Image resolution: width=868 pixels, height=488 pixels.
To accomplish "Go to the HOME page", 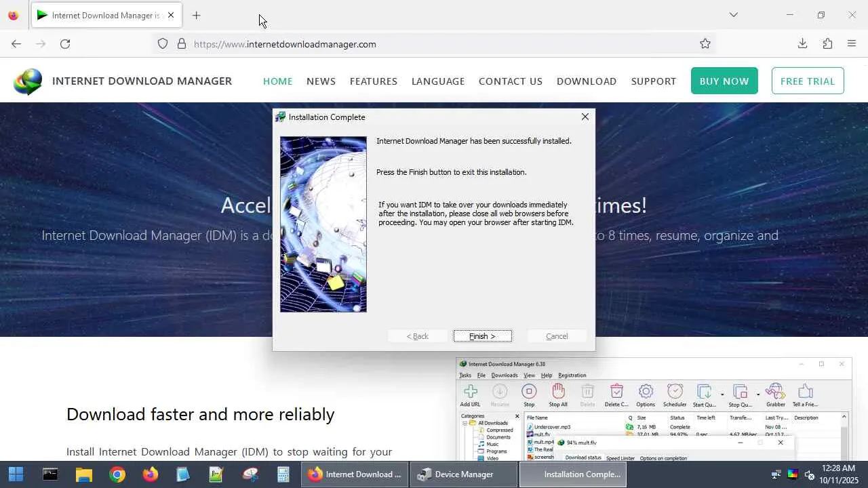I will click(x=278, y=81).
